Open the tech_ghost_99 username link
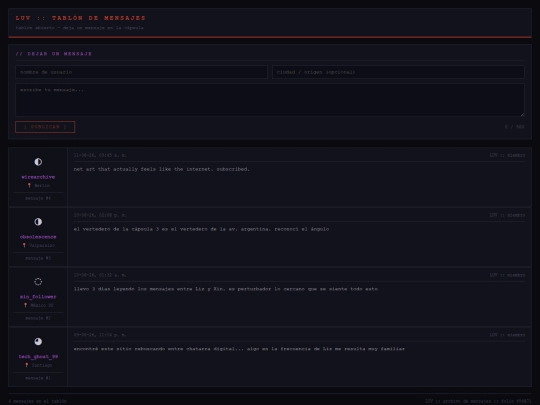This screenshot has height=405, width=540. pos(38,357)
